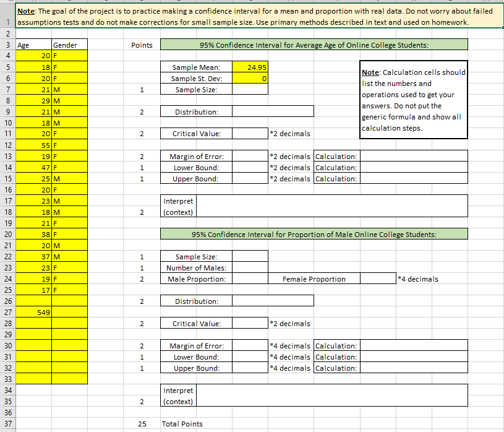504x432 pixels.
Task: Click Margin of Error Calculation cell for age
Action: 414,157
